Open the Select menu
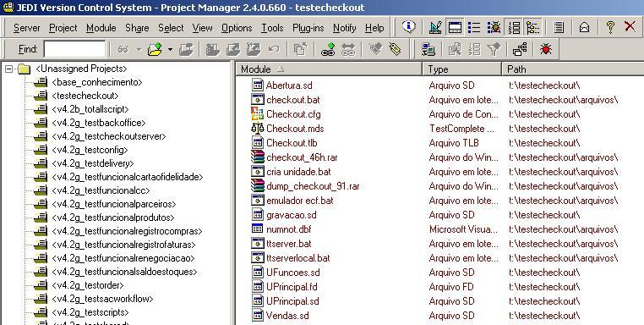Image resolution: width=644 pixels, height=325 pixels. (171, 28)
